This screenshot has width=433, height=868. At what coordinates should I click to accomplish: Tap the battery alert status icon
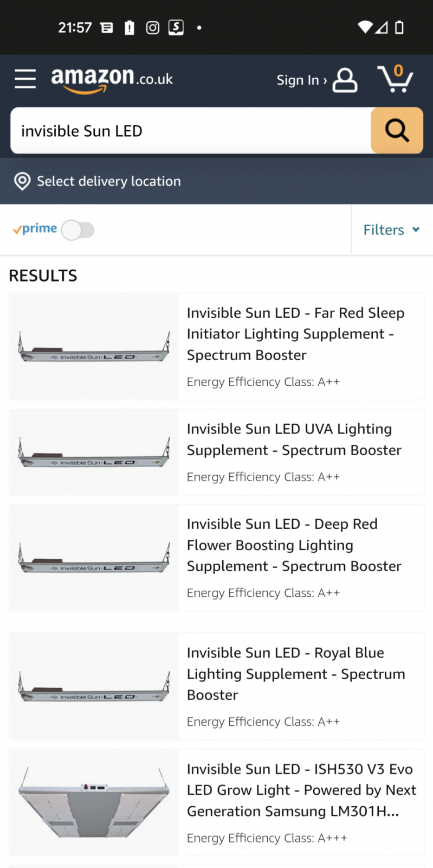coord(130,28)
